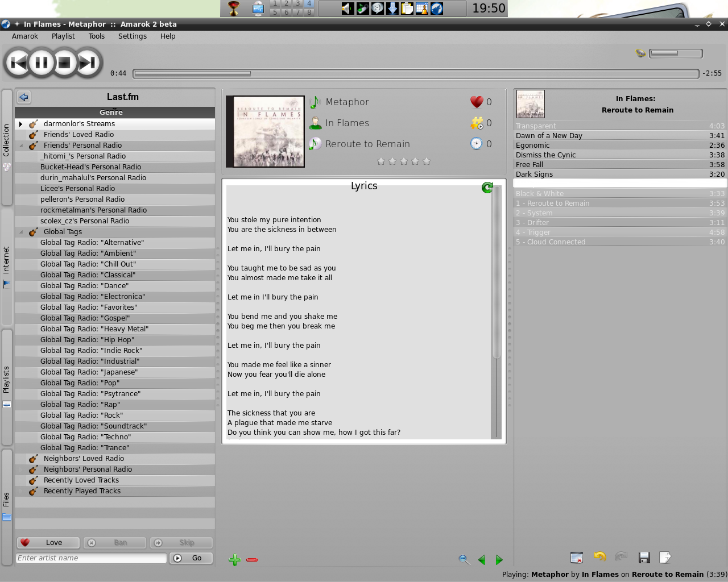
Task: Select Recently Played Tracks item
Action: [115, 491]
